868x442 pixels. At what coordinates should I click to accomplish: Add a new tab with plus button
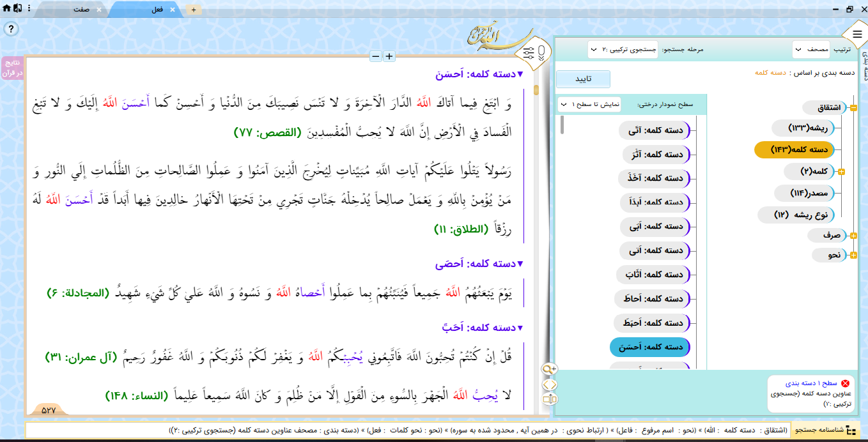(194, 10)
